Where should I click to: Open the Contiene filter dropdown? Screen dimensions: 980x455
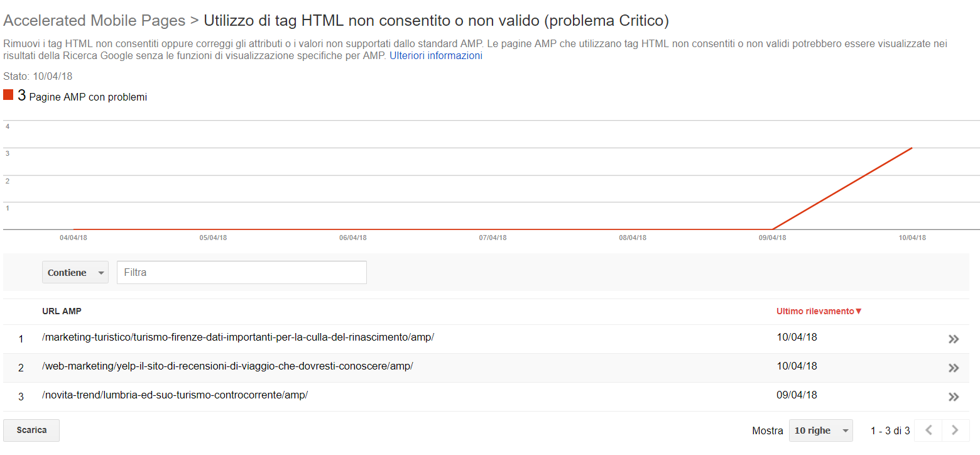[x=75, y=273]
